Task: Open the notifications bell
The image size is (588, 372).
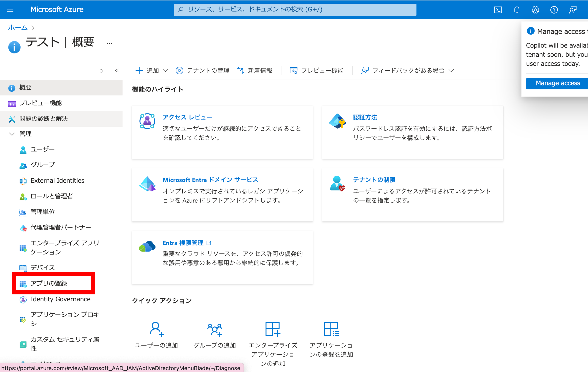Action: (516, 10)
